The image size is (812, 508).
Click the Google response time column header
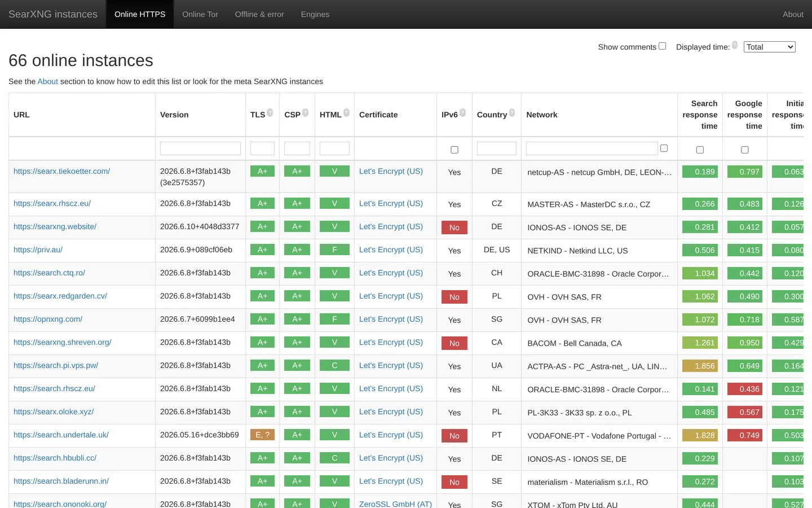(x=745, y=115)
